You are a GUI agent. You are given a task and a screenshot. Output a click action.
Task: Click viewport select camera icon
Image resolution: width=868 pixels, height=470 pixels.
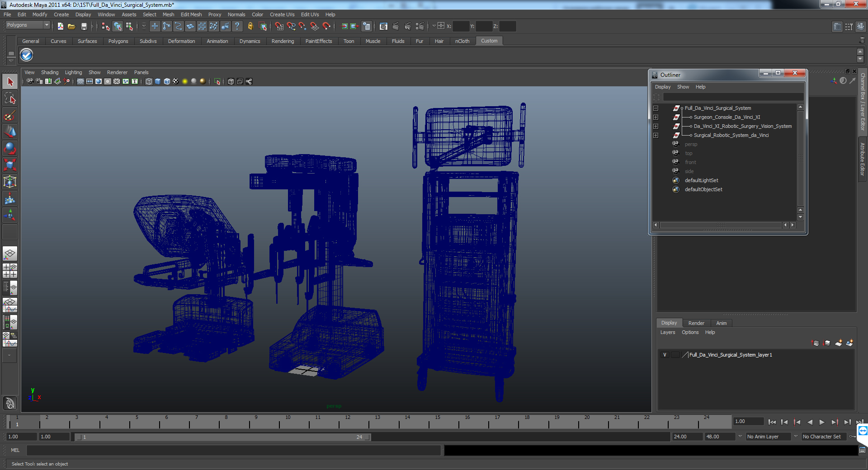coord(29,81)
